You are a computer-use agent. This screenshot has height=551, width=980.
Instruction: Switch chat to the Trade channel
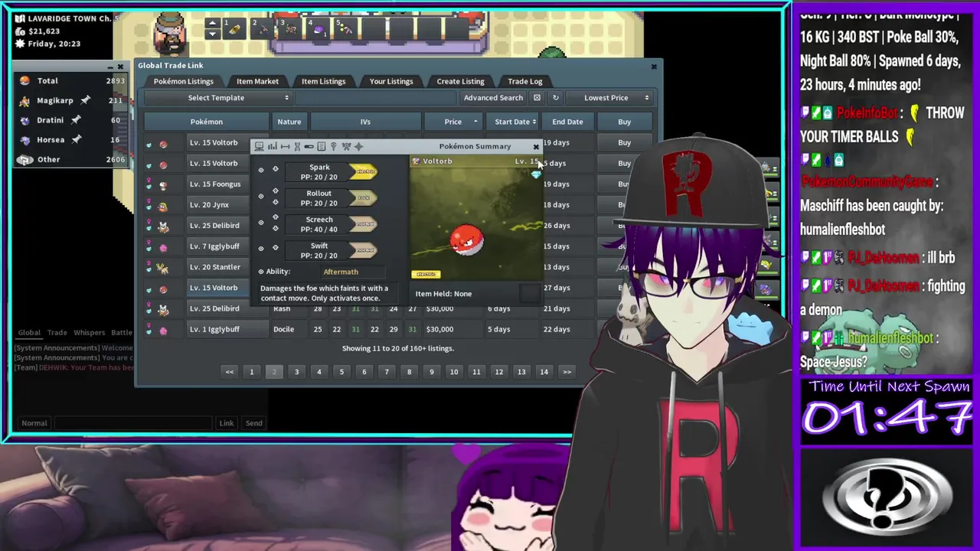pyautogui.click(x=57, y=333)
